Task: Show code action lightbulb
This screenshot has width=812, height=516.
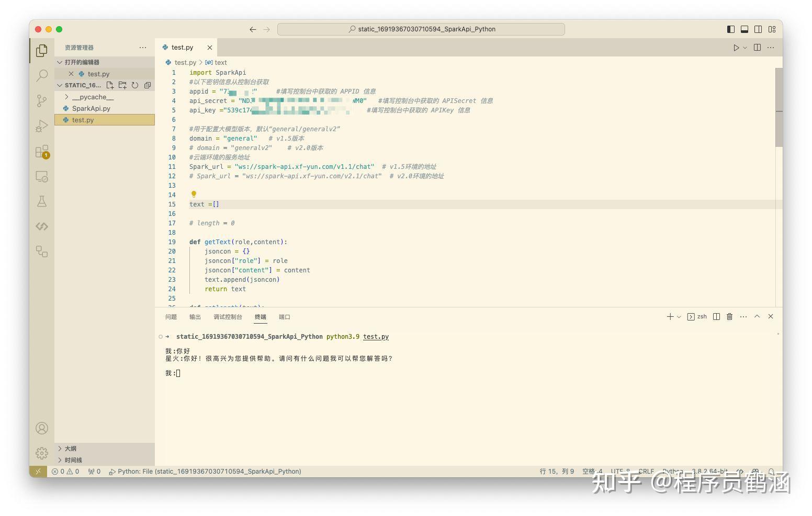Action: [194, 194]
